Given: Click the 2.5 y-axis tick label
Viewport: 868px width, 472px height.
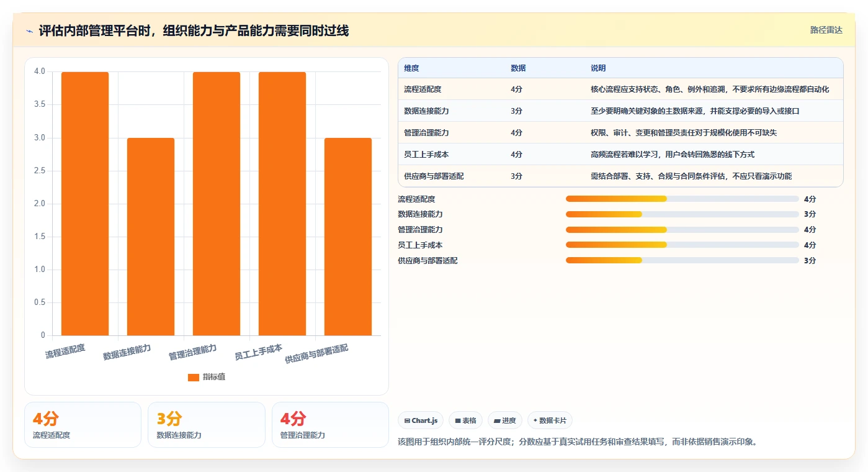Looking at the screenshot, I should pos(40,171).
